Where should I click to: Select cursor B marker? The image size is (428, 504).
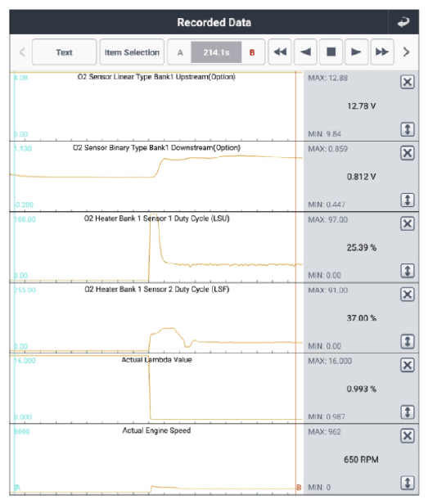(252, 52)
